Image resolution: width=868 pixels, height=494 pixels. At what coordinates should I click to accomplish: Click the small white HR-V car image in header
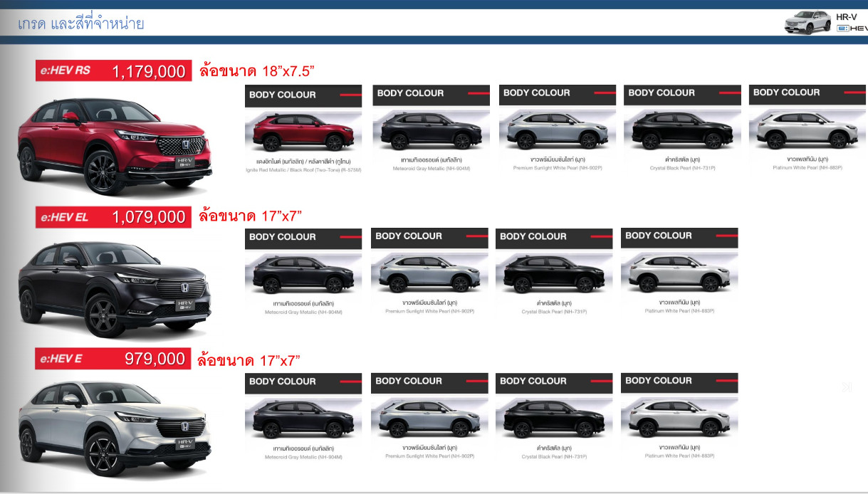807,23
